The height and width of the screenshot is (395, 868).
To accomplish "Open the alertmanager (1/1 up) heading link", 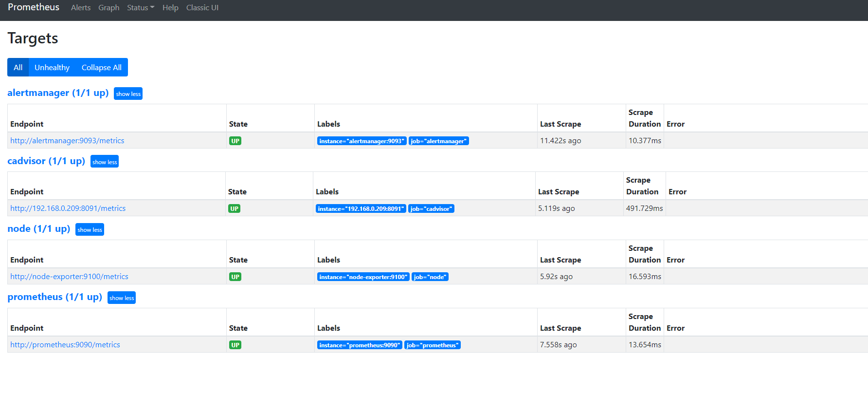I will [x=58, y=93].
